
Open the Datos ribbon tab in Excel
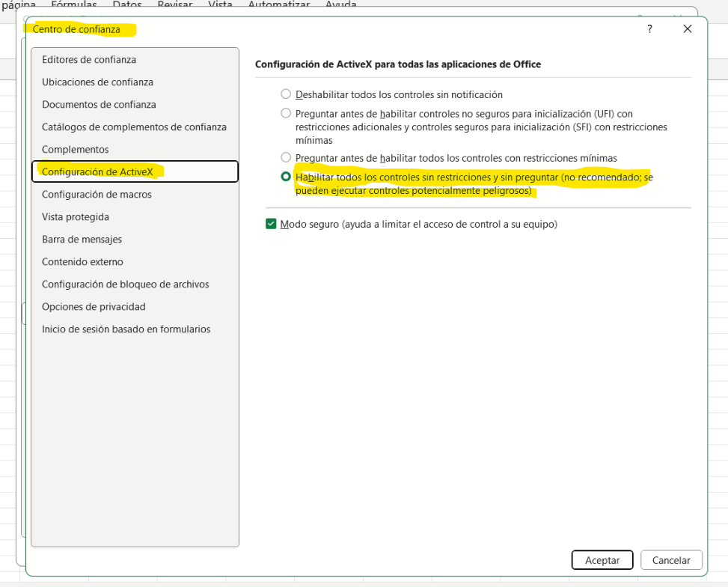[127, 4]
